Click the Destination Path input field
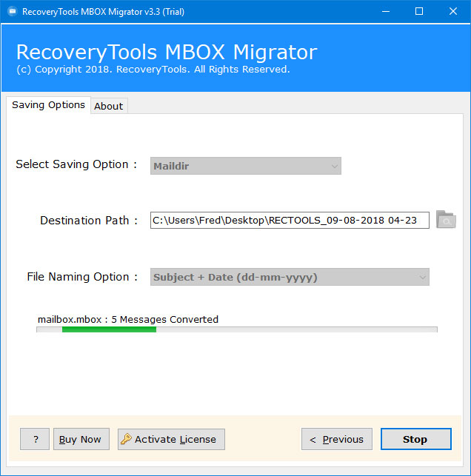The height and width of the screenshot is (476, 471). [290, 221]
